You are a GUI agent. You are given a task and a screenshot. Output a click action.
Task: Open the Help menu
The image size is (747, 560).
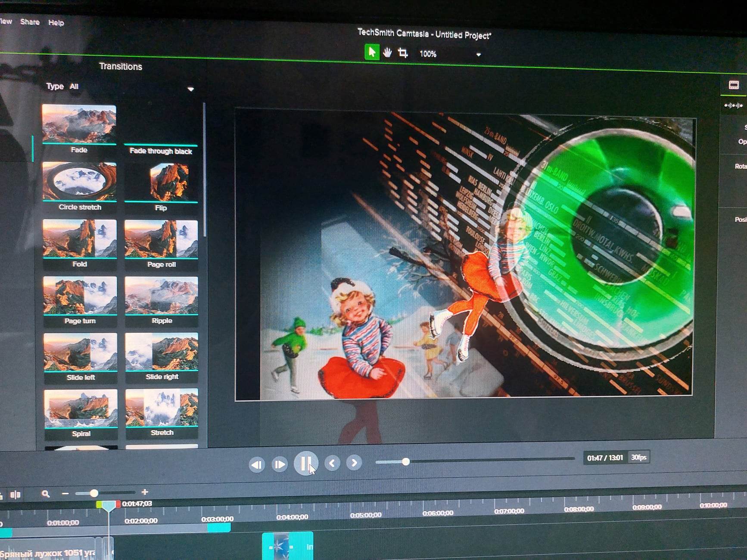tap(56, 23)
